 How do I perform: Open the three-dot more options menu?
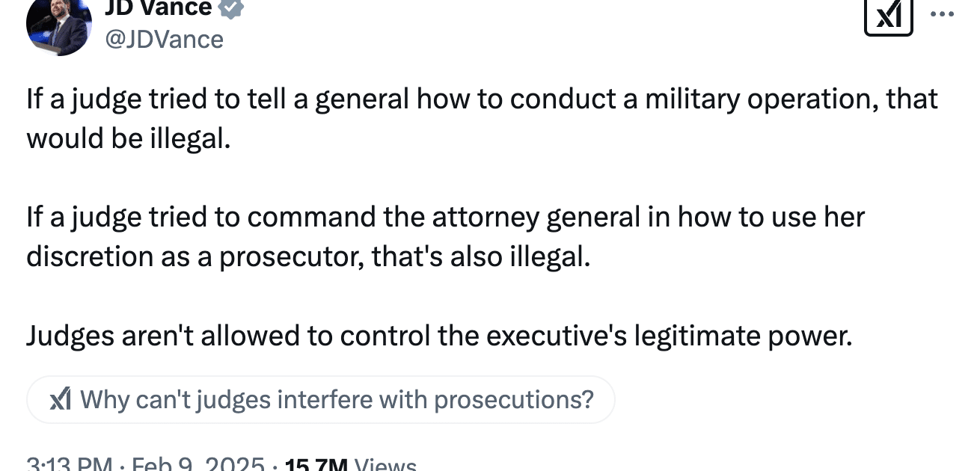[942, 13]
